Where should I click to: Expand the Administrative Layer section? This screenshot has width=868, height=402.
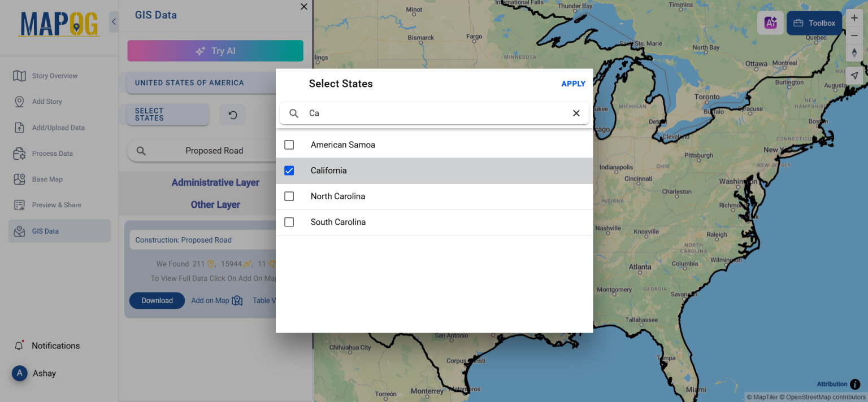tap(215, 182)
